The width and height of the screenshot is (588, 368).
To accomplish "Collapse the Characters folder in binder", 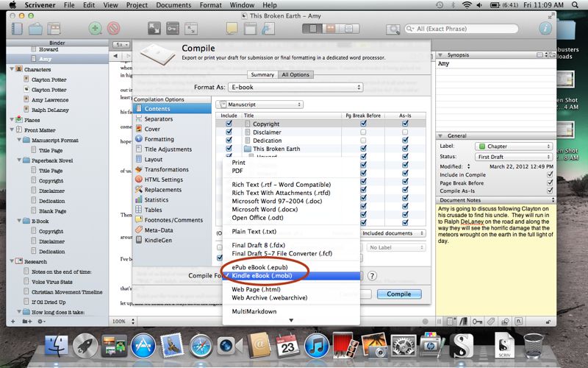I will coord(12,69).
